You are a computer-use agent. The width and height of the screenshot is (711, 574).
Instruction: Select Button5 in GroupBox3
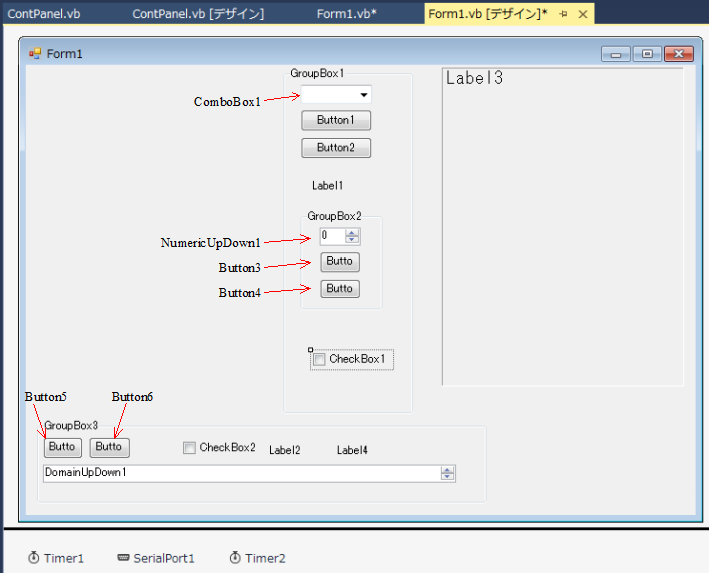pyautogui.click(x=62, y=447)
